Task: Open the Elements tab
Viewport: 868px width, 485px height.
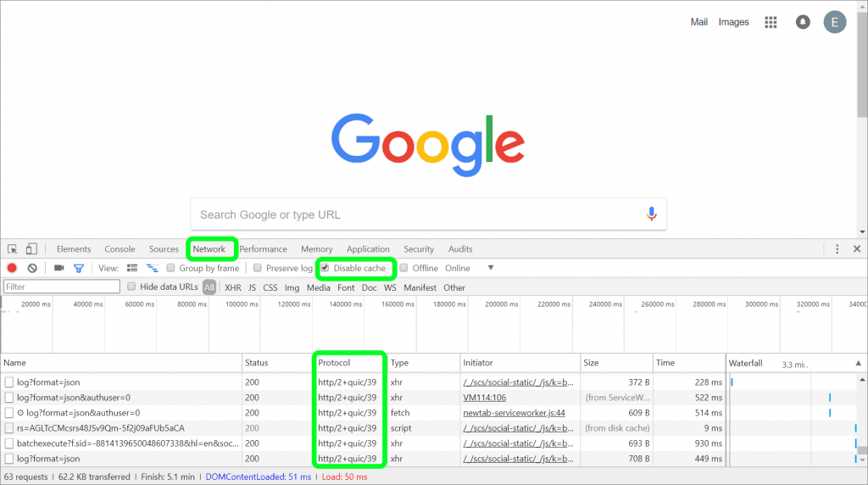Action: click(x=74, y=249)
